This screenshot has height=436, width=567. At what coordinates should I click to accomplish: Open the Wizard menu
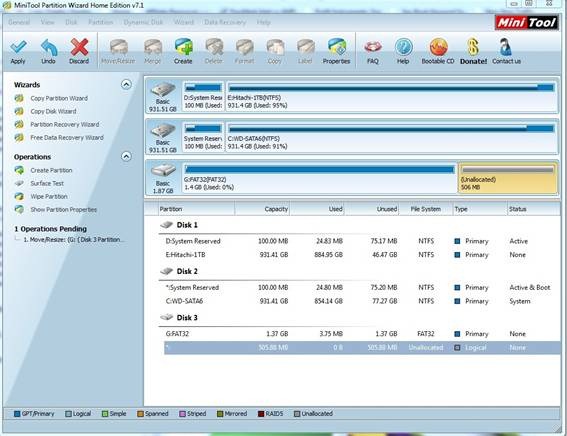point(184,22)
